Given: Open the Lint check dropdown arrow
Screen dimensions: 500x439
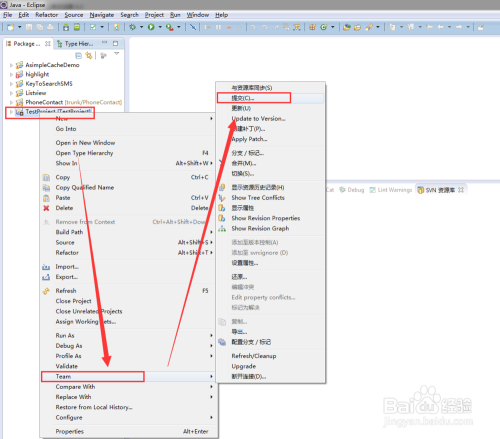Looking at the screenshot, I should point(102,27).
